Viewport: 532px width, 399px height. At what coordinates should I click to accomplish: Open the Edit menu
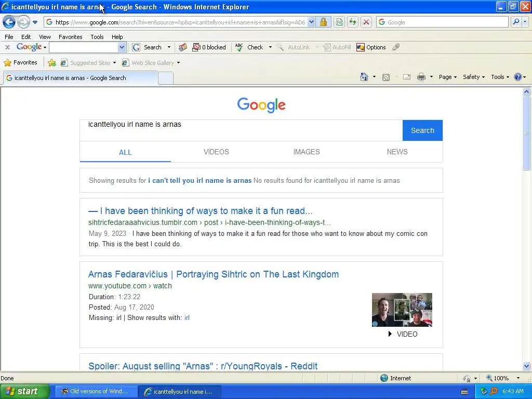(26, 37)
